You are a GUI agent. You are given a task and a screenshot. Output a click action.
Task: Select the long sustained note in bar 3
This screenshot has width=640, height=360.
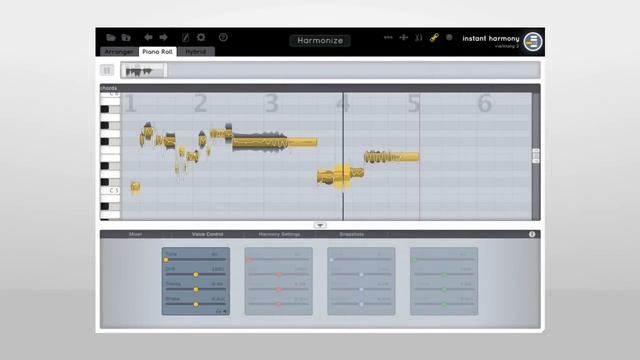[274, 142]
